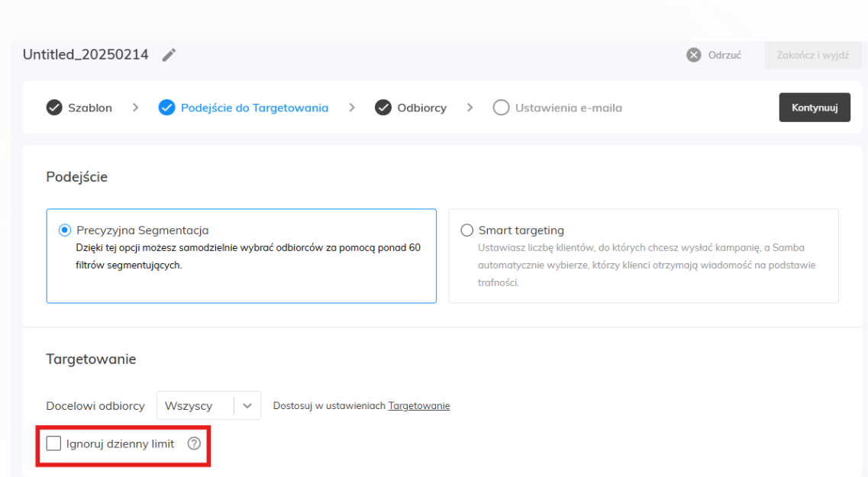Click the Untitled_20250214 campaign title

tap(86, 54)
